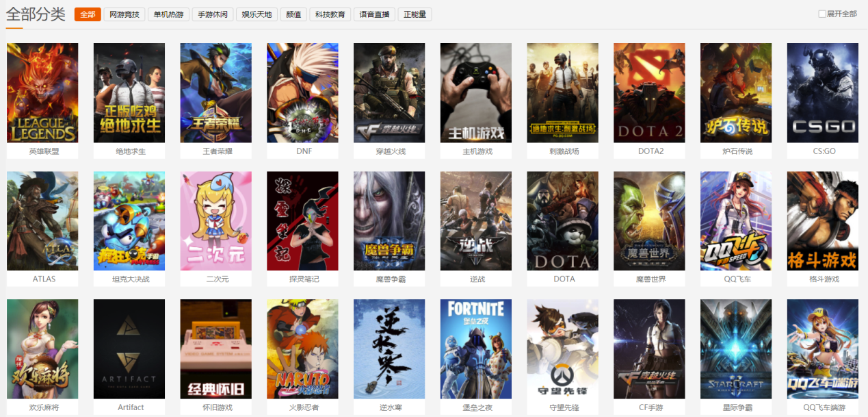This screenshot has height=417, width=868.
Task: Click the StarCraft 星际争霸 cover
Action: (736, 349)
